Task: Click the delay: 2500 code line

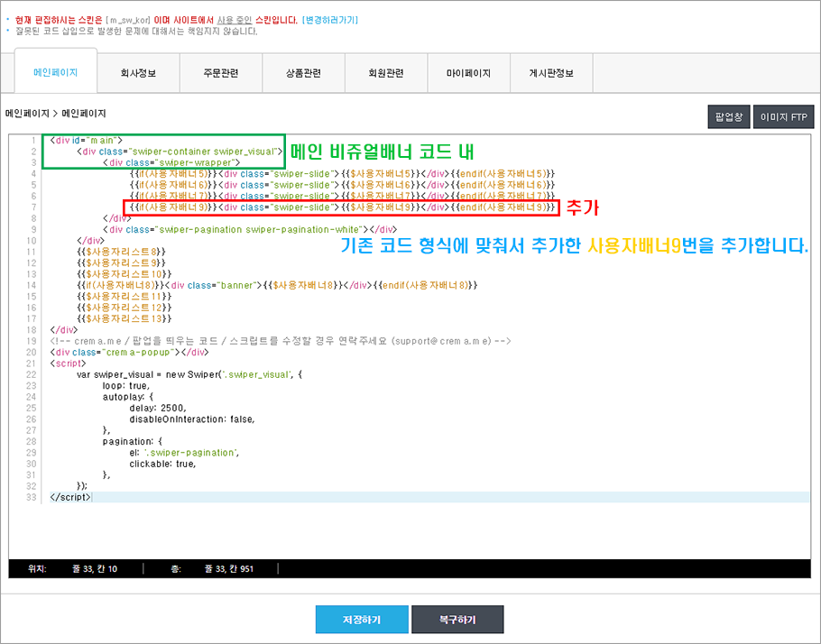Action: (x=158, y=408)
